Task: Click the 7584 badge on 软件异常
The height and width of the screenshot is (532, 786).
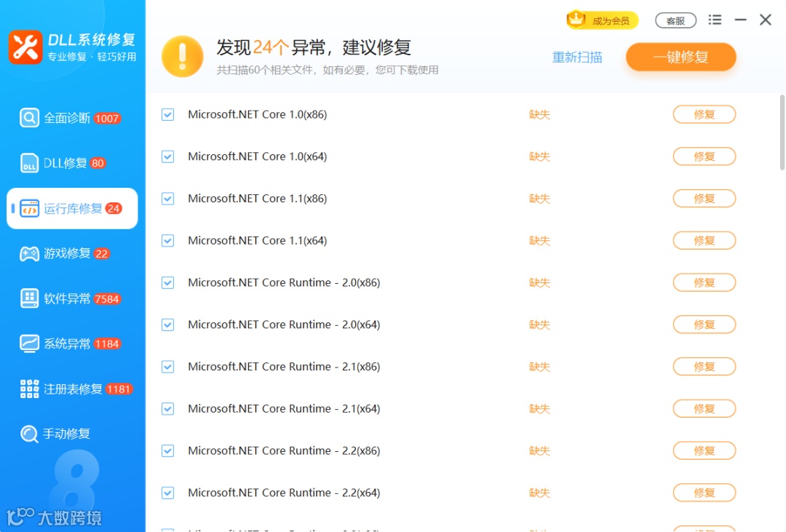Action: coord(107,299)
